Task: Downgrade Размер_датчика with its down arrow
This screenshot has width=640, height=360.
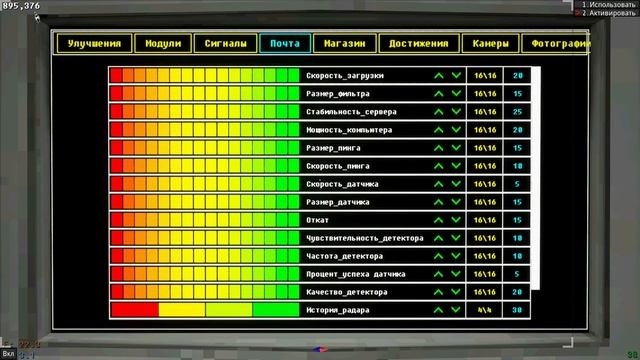Action: 456,202
